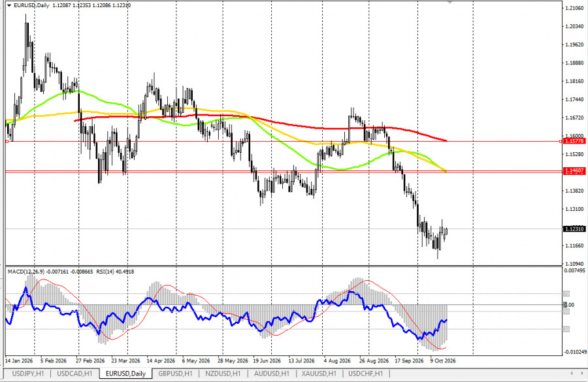588x382 pixels.
Task: Click the 1.10940 price scale value
Action: (574, 264)
